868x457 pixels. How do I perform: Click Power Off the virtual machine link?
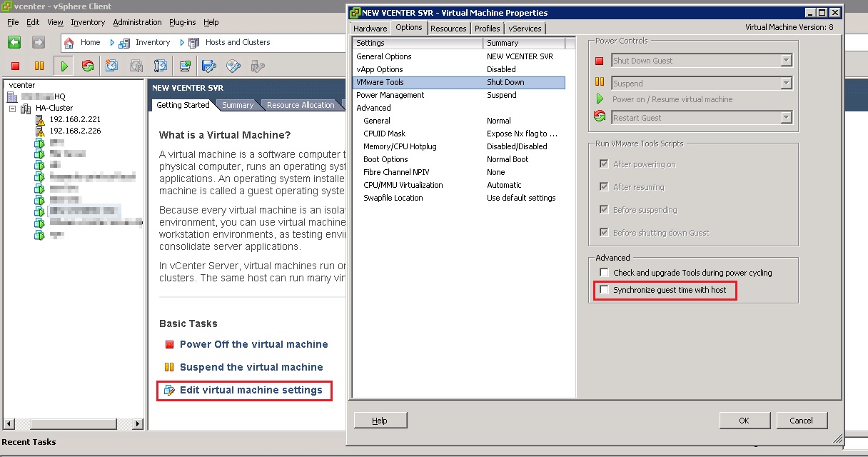coord(254,344)
